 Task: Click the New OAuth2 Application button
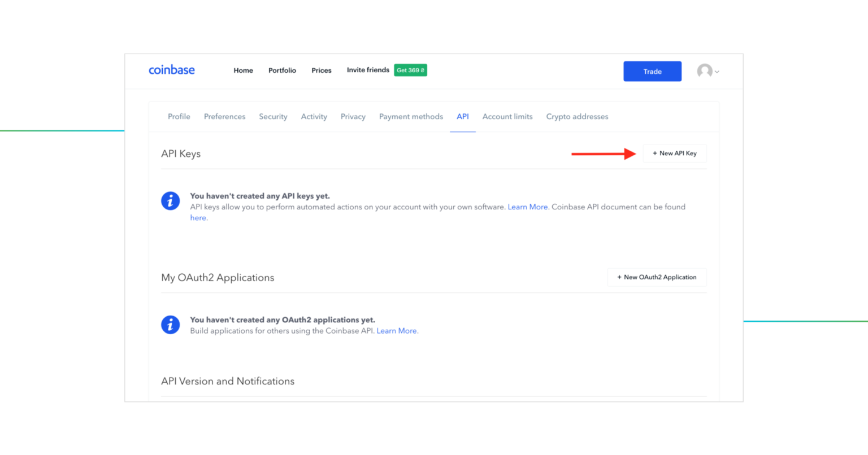[x=657, y=277]
